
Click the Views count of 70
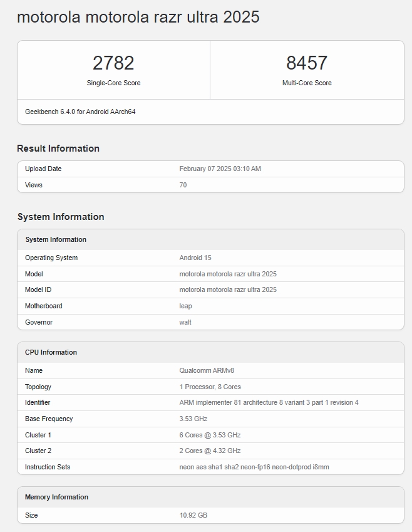(x=183, y=185)
